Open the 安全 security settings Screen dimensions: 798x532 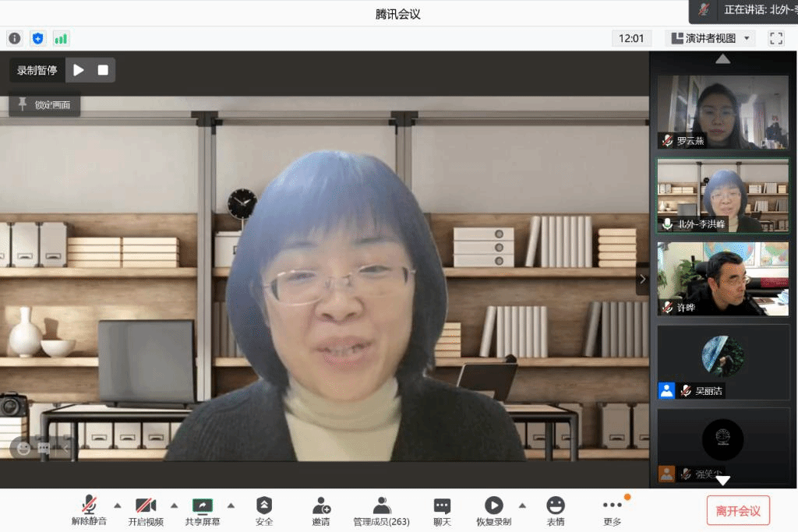point(264,511)
